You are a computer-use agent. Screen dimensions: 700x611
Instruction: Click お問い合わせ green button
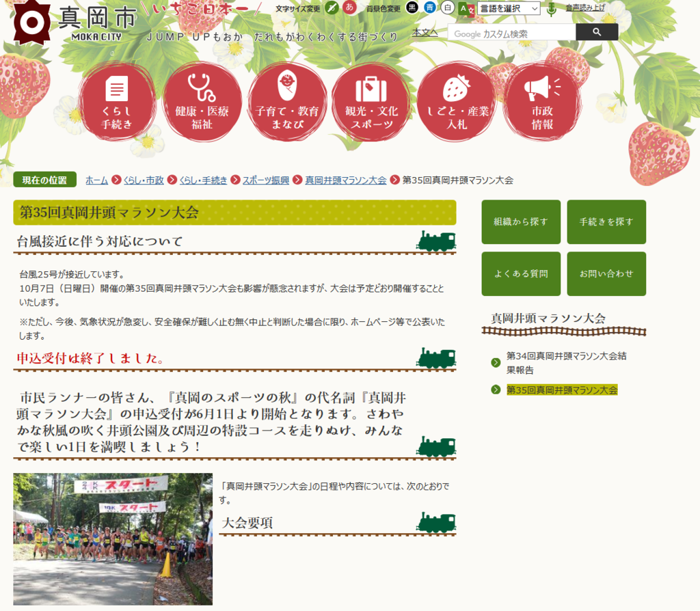606,273
